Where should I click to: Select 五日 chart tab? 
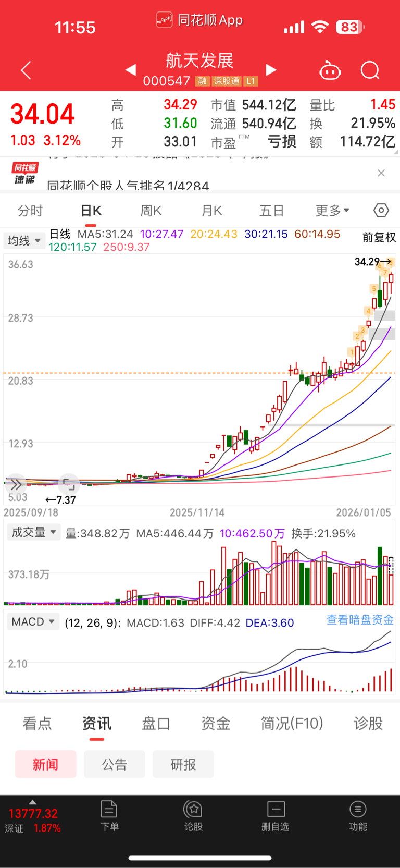coord(272,211)
